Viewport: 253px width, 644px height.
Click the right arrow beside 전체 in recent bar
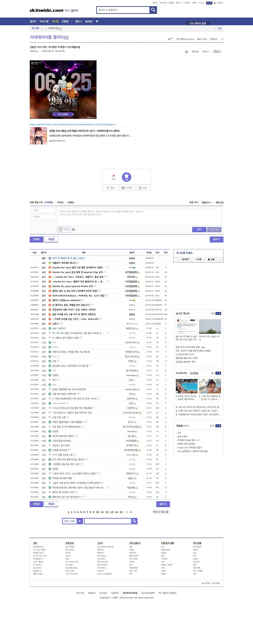pos(214,28)
